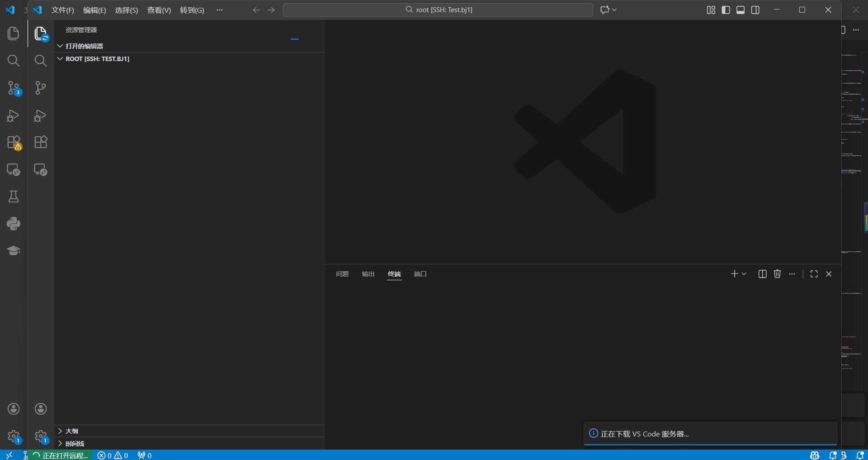
Task: Open the Search view in activity bar
Action: (41, 61)
